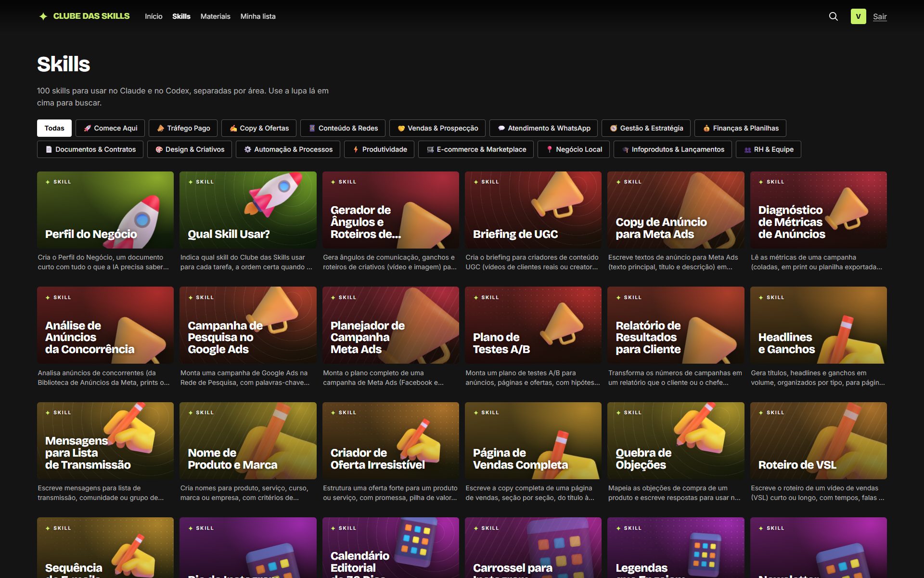Filter by Atendimento & WhatsApp category
This screenshot has height=578, width=924.
543,128
